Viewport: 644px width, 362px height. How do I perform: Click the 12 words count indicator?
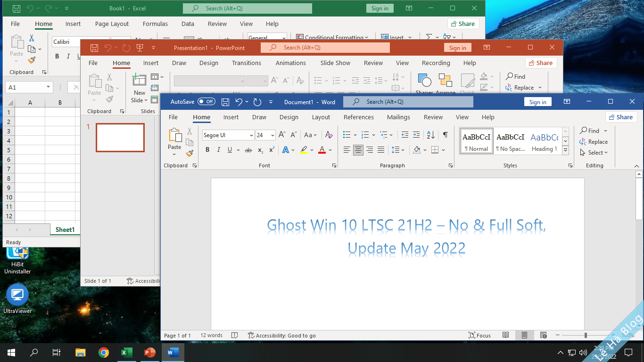(211, 335)
